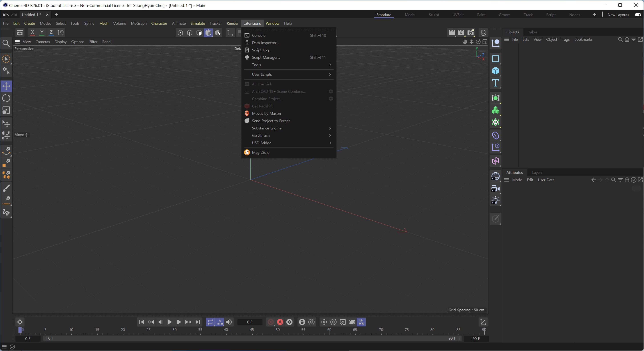Viewport: 644px width, 351px height.
Task: Activate the Live Selection tool
Action: (x=6, y=59)
